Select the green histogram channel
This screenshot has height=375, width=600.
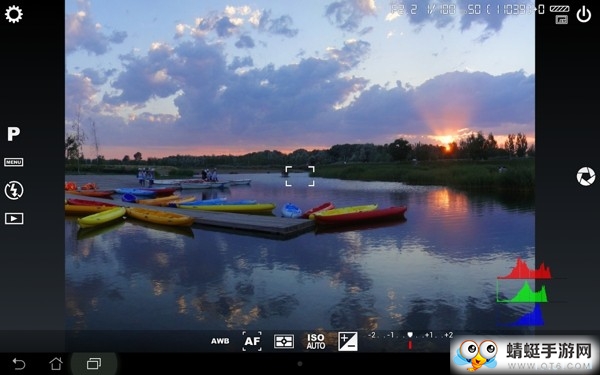click(x=522, y=292)
